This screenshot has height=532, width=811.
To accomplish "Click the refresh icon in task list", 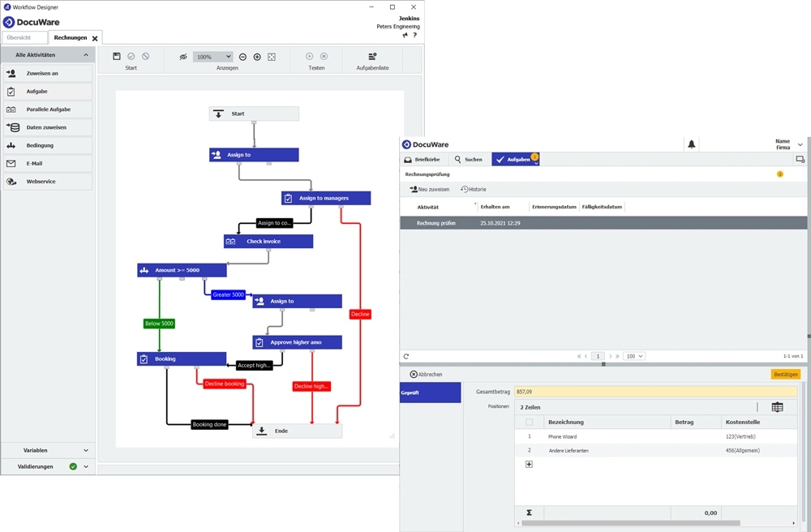I will coord(406,356).
